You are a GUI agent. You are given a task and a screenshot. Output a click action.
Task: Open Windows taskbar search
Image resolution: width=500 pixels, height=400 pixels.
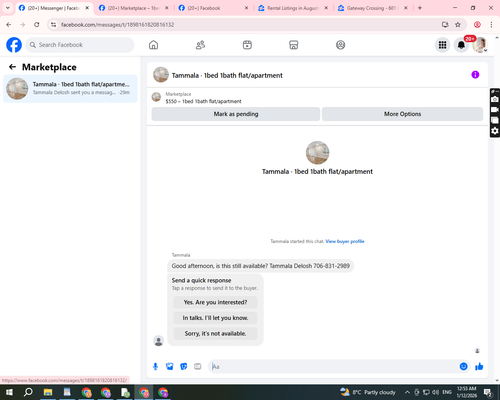(28, 392)
